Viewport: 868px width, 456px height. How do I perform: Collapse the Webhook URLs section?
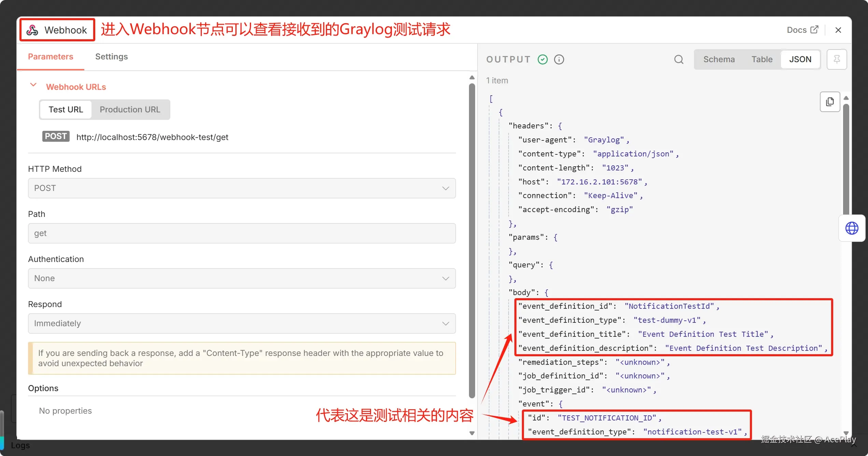33,85
